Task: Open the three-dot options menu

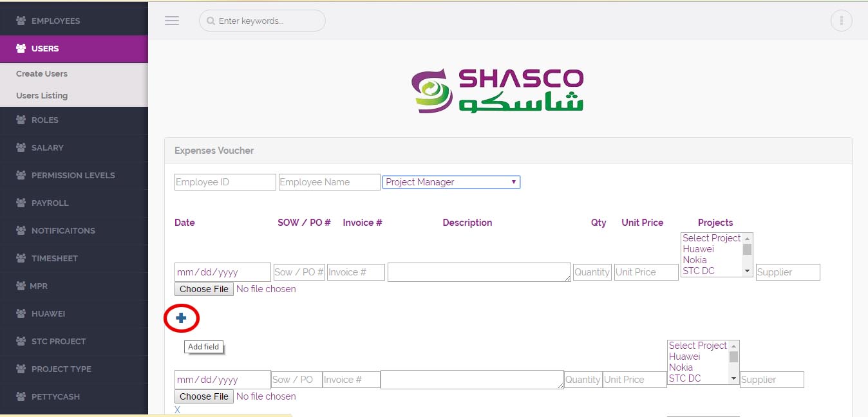Action: pyautogui.click(x=841, y=21)
